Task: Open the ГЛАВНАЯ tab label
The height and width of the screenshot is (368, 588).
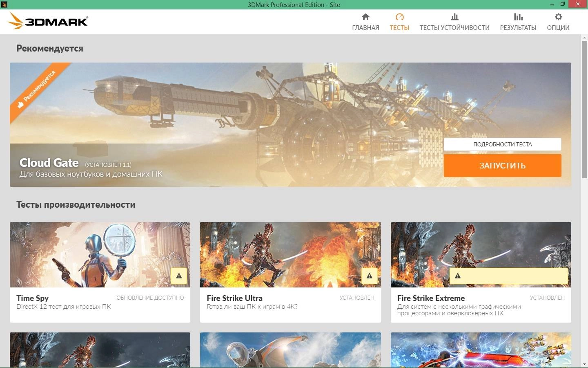Action: 365,27
